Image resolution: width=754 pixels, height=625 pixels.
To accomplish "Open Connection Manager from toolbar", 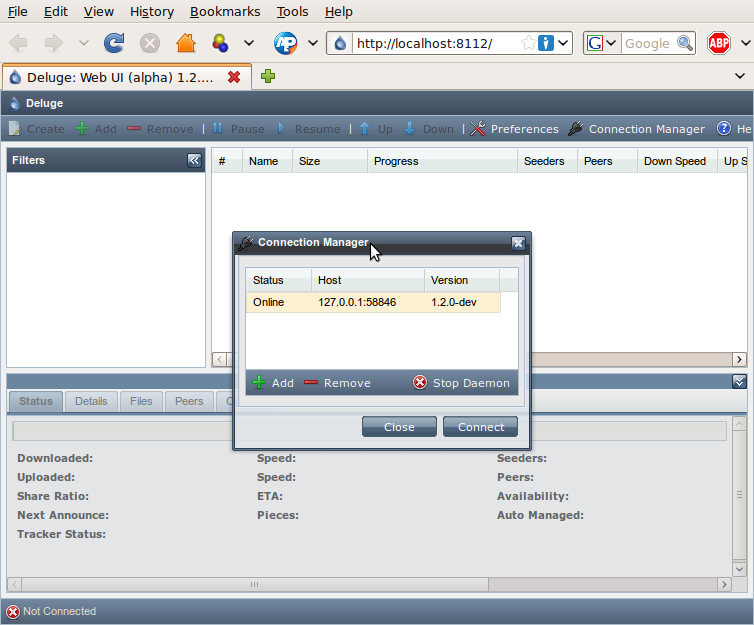I will point(637,129).
